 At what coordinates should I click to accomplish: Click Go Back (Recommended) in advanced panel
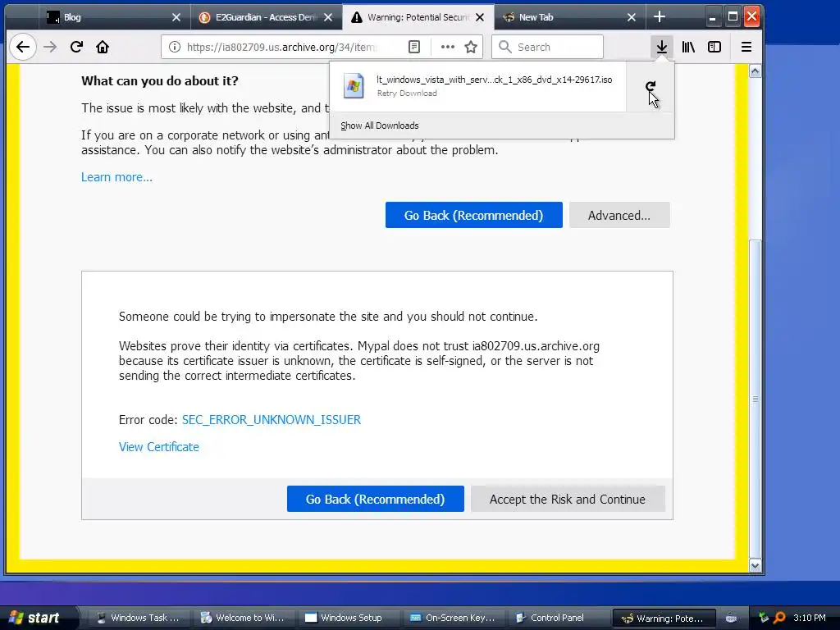click(x=375, y=500)
